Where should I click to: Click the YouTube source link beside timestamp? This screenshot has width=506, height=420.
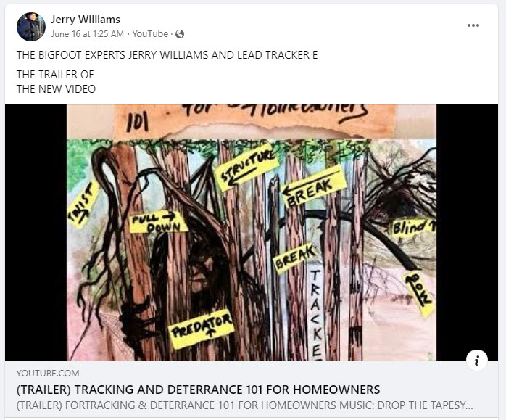(150, 34)
